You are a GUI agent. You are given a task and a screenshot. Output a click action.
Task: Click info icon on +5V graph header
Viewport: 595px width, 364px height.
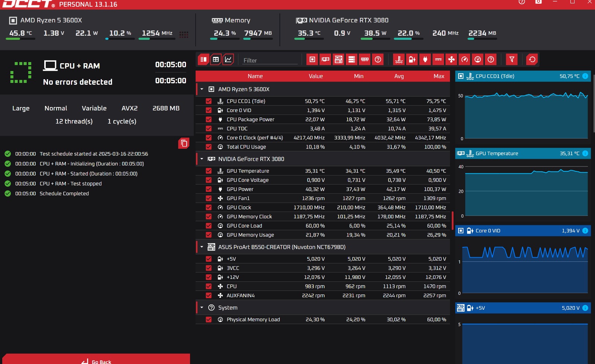pyautogui.click(x=585, y=308)
